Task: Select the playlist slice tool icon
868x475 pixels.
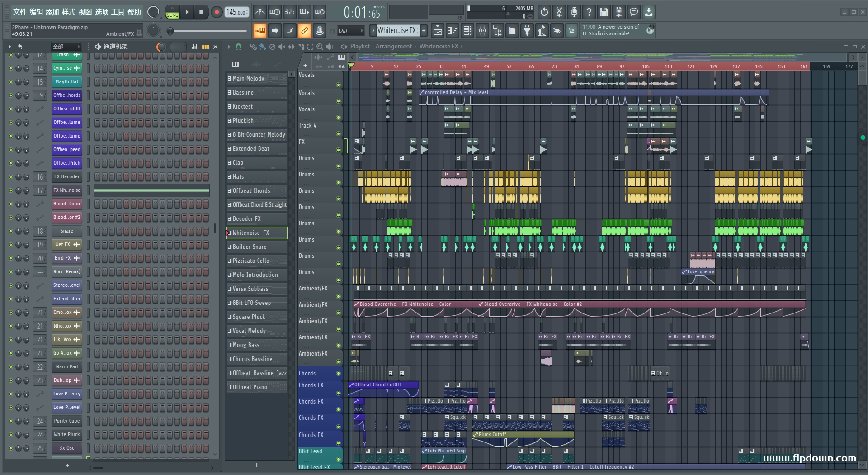Action: click(x=301, y=47)
